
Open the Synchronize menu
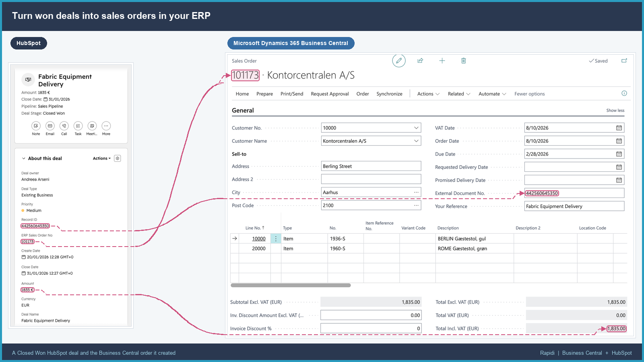click(389, 94)
